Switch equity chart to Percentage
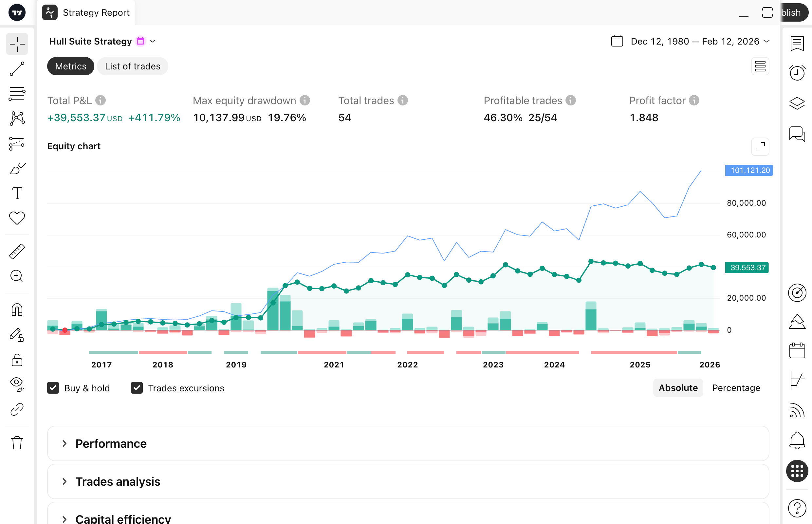812x524 pixels. click(736, 388)
